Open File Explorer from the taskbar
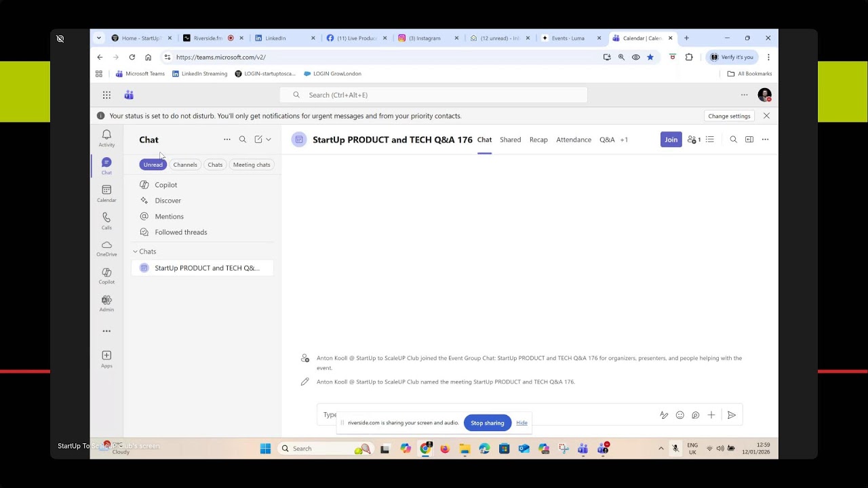The image size is (868, 488). [x=465, y=449]
